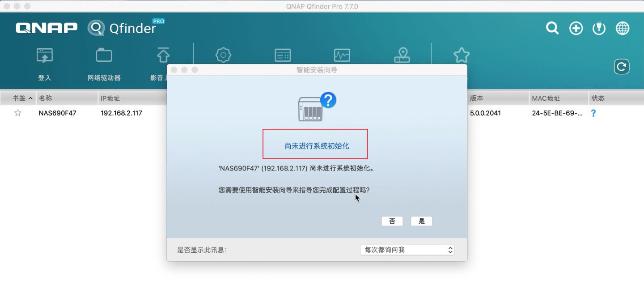Click the add device plus icon

[576, 28]
